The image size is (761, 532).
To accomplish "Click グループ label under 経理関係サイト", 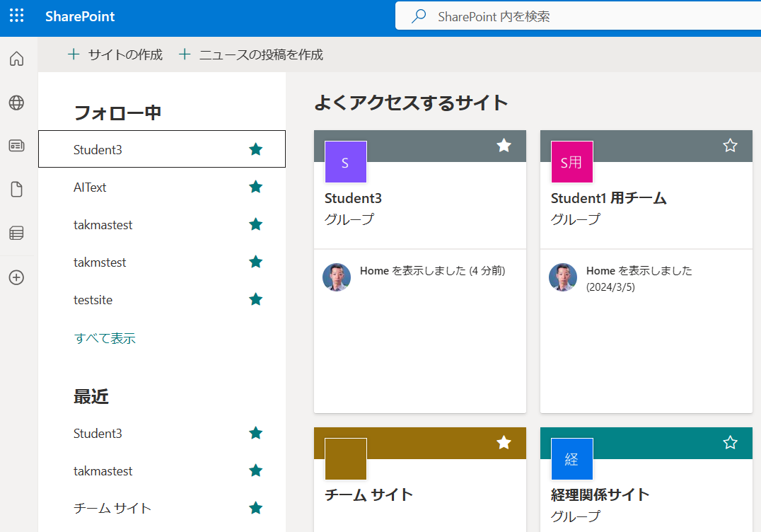I will coord(575,516).
